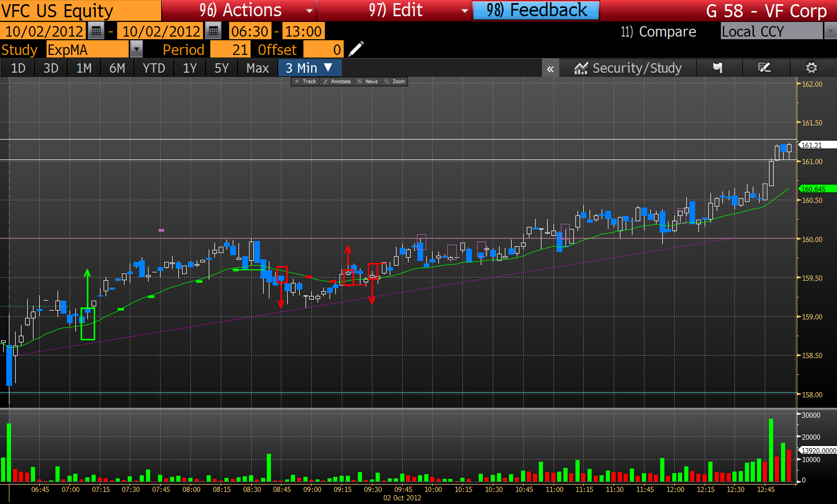The width and height of the screenshot is (837, 504).
Task: Click the Period value field showing 21
Action: point(230,50)
